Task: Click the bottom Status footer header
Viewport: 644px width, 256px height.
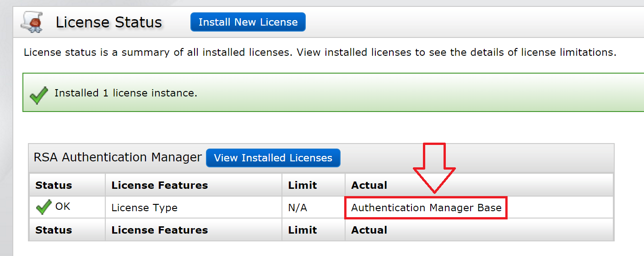Action: click(54, 230)
